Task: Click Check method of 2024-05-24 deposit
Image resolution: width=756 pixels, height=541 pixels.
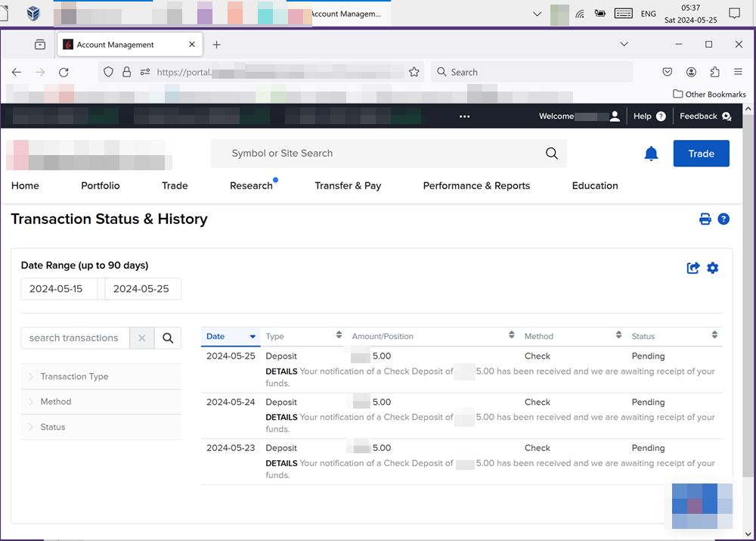Action: [537, 402]
